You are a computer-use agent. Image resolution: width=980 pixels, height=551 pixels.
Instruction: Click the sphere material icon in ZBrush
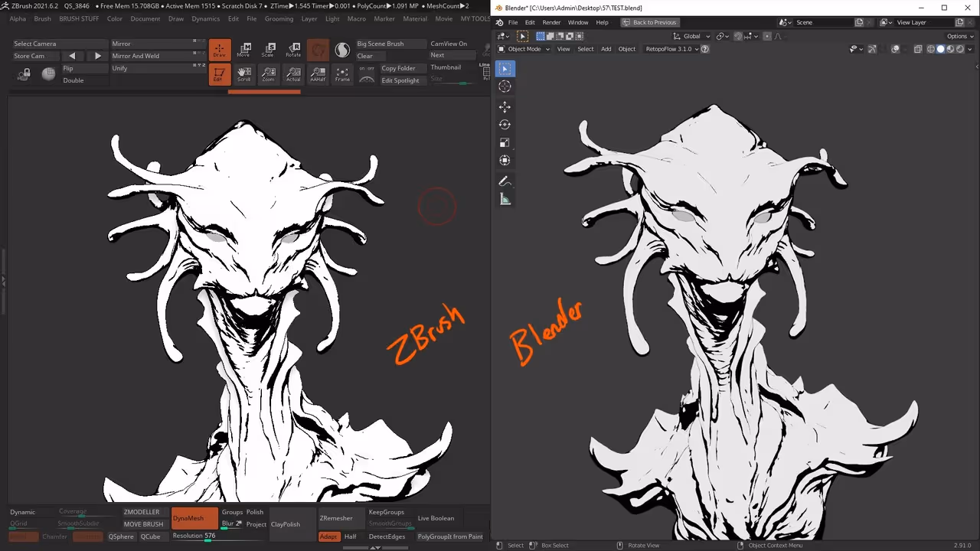[48, 73]
